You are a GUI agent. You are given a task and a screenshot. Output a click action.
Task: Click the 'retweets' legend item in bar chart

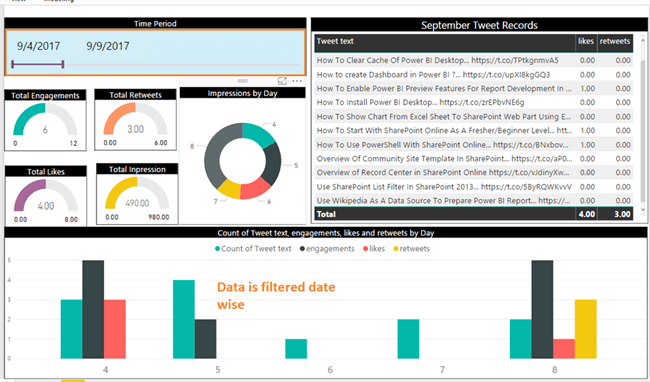[x=412, y=249]
